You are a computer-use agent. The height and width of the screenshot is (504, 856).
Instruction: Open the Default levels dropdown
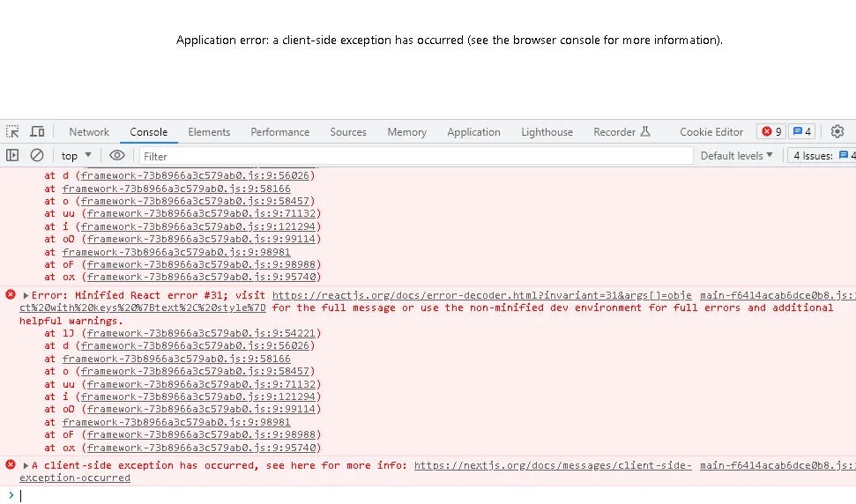pos(736,155)
